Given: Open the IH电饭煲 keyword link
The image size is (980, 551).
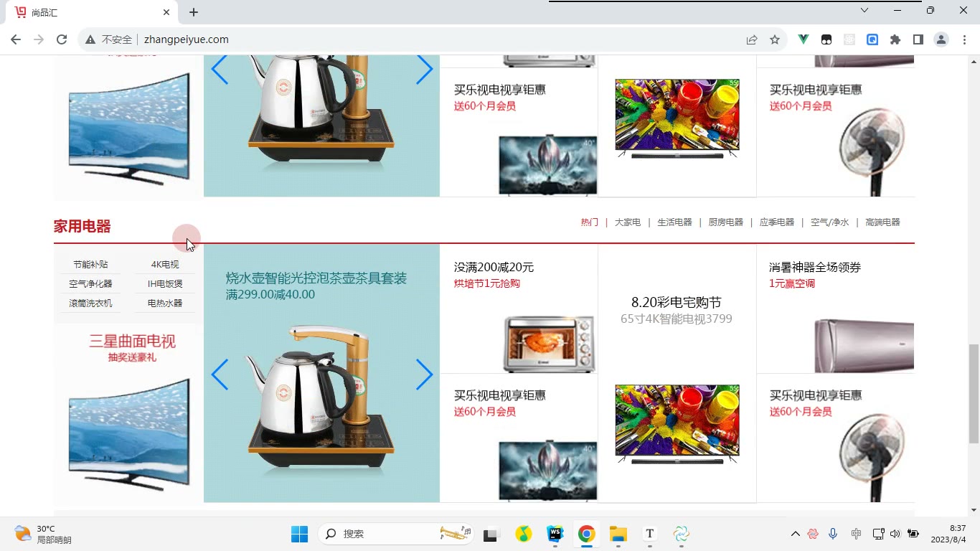Looking at the screenshot, I should (165, 284).
